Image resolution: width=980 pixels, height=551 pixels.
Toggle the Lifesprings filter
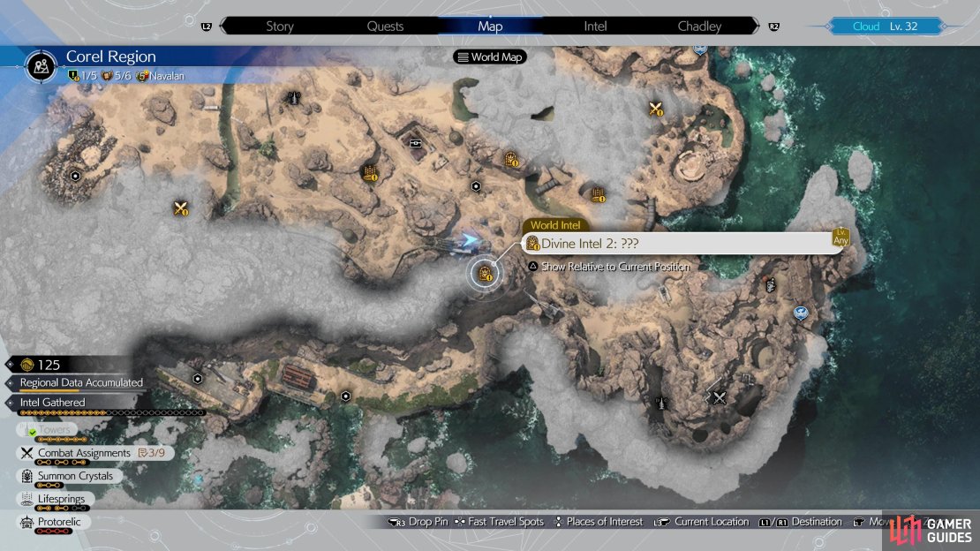point(55,499)
